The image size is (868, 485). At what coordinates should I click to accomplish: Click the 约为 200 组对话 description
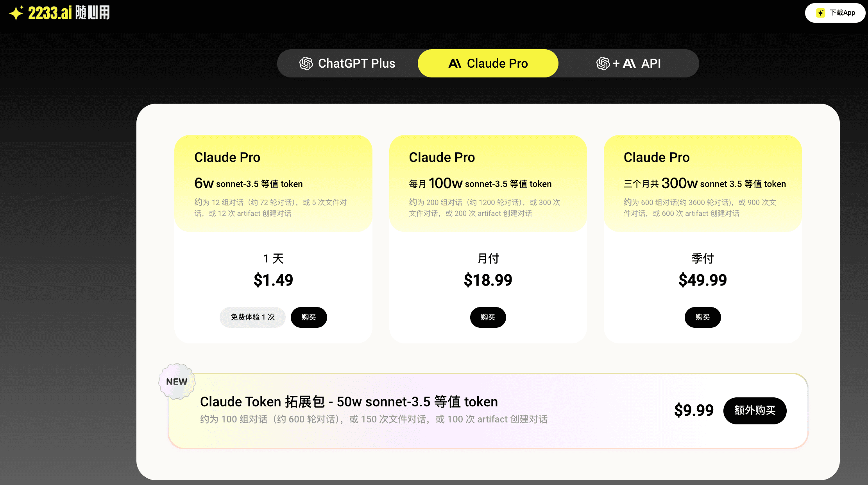point(485,208)
